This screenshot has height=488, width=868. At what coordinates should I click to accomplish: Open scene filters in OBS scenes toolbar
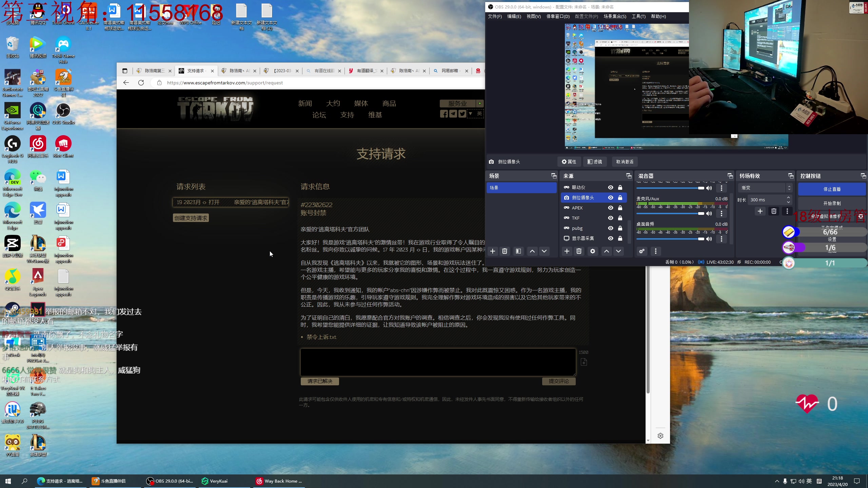[x=518, y=251]
